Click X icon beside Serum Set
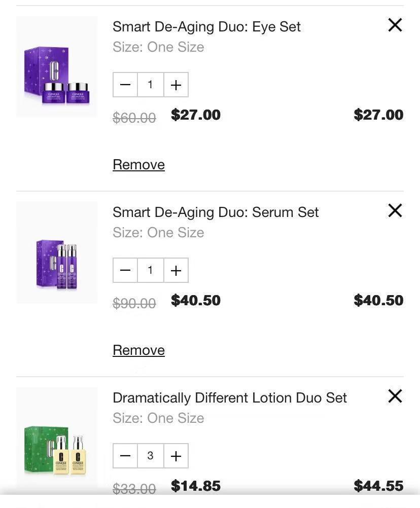This screenshot has width=420, height=508. coord(395,210)
